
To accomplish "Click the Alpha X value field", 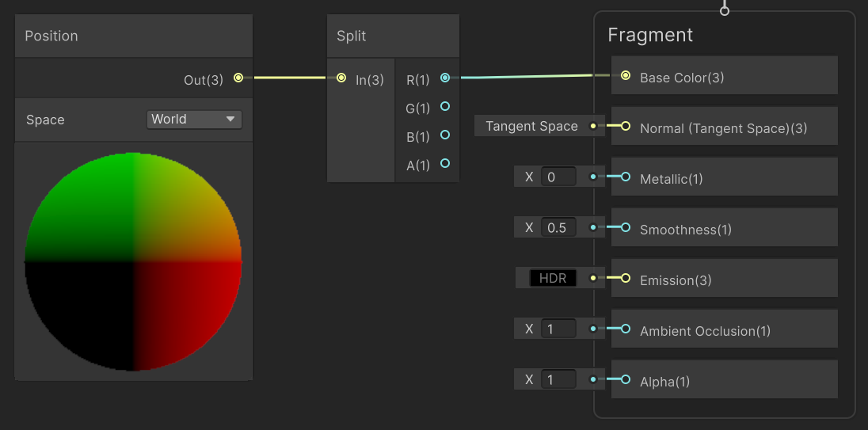I will [x=558, y=379].
